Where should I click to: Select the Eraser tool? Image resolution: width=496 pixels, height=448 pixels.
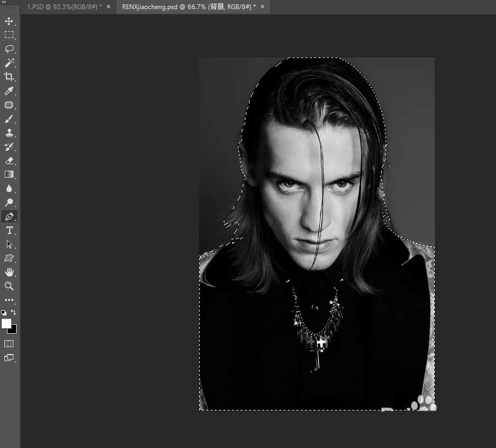tap(9, 160)
